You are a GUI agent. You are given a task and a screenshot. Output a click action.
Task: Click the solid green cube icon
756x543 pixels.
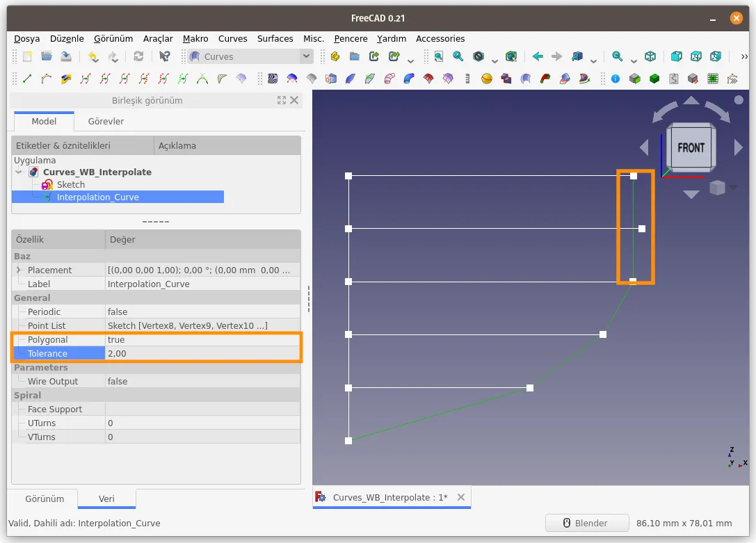pyautogui.click(x=654, y=79)
